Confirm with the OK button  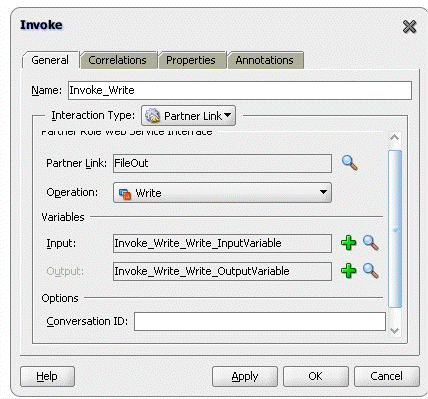click(x=315, y=376)
